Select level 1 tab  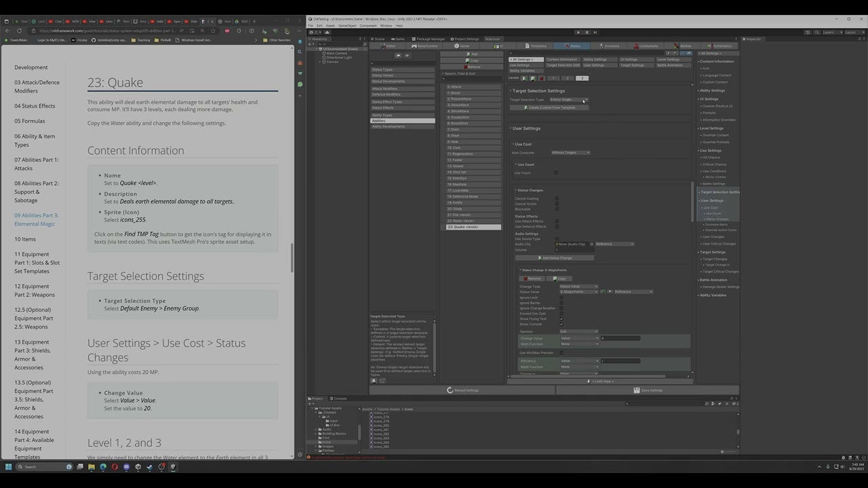(x=553, y=78)
